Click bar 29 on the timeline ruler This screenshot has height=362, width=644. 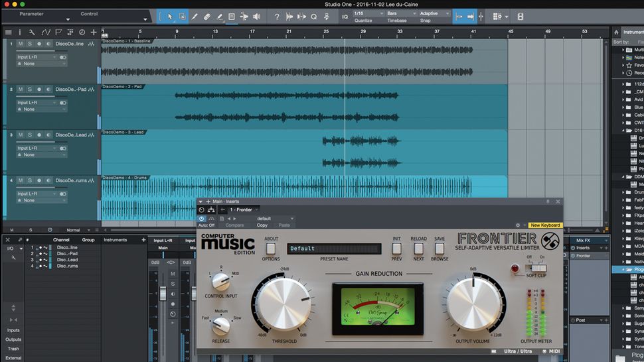[362, 32]
